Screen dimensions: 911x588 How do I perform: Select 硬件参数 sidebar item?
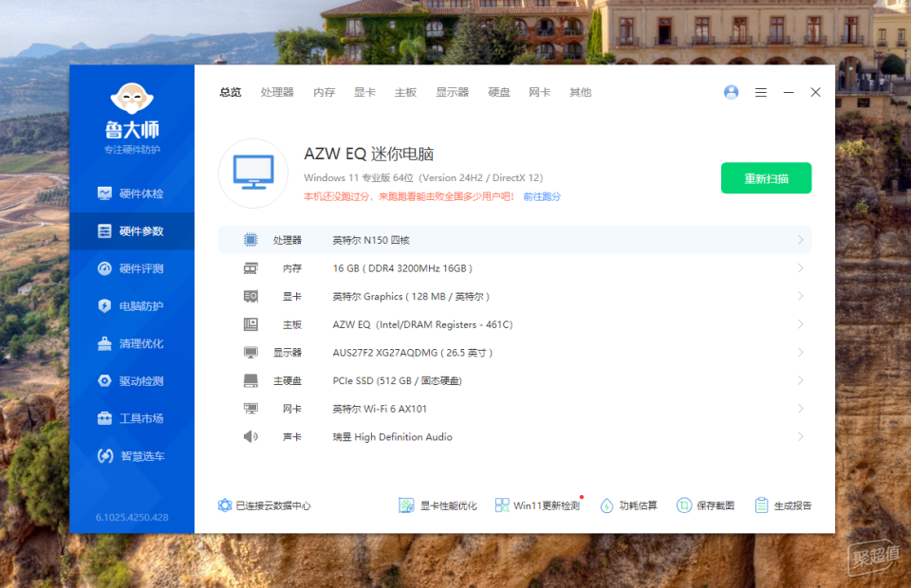131,231
